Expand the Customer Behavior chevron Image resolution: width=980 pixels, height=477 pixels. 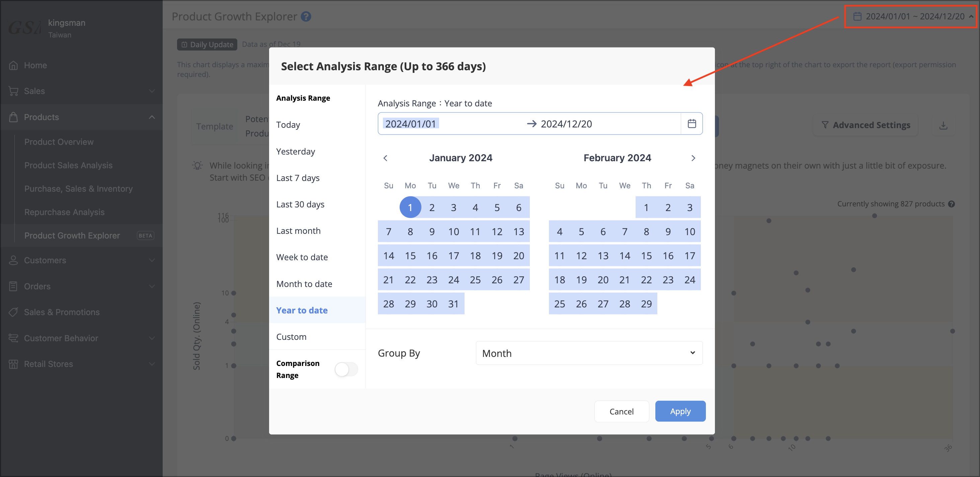[x=152, y=338]
